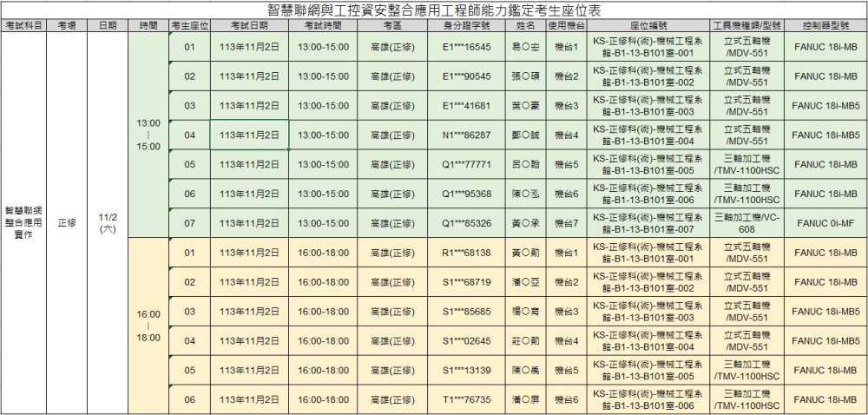This screenshot has width=868, height=415.
Task: Select ID cell E1***41681
Action: [x=467, y=106]
